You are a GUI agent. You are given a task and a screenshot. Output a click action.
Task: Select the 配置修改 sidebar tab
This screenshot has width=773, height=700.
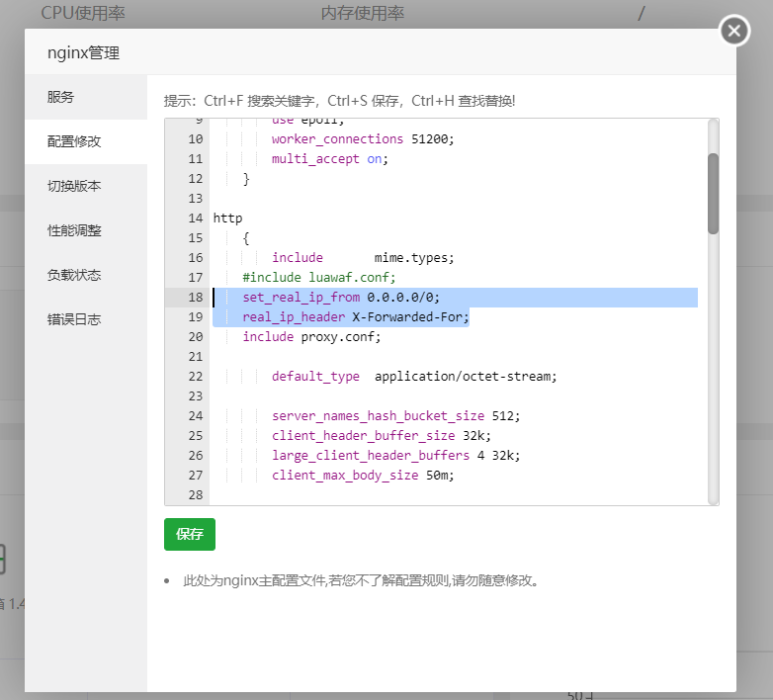pos(86,141)
